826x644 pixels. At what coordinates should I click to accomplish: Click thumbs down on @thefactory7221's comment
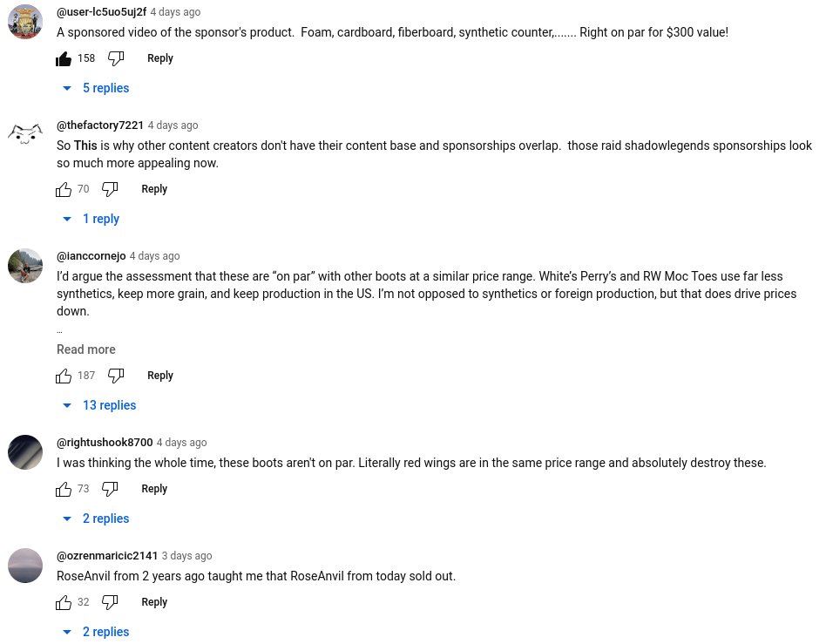[x=110, y=189]
